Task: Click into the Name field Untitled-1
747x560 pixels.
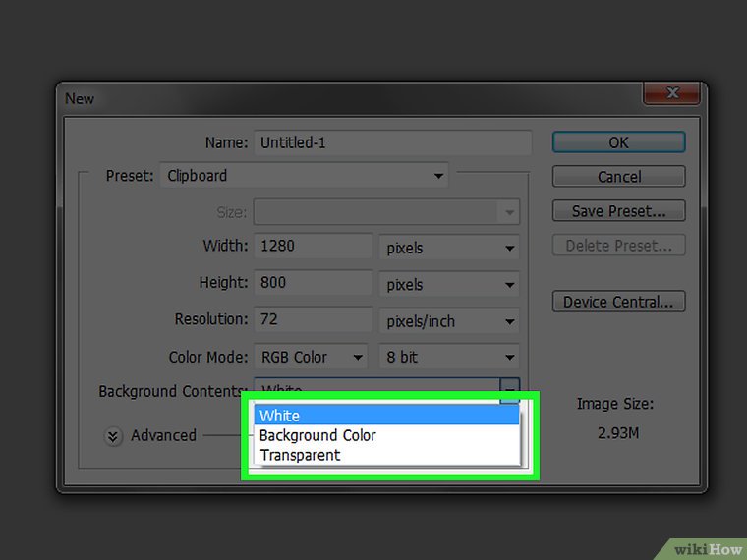Action: [392, 142]
